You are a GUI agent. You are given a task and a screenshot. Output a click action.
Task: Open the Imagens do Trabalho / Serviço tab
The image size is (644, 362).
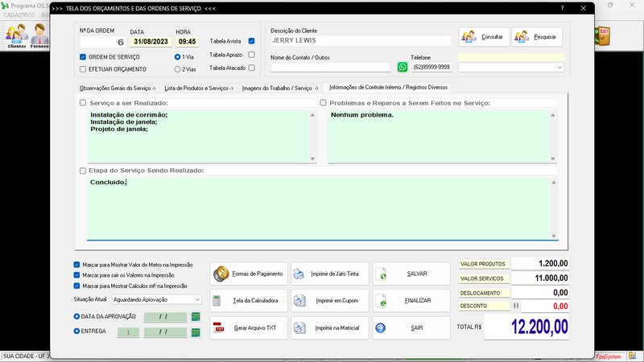click(281, 88)
